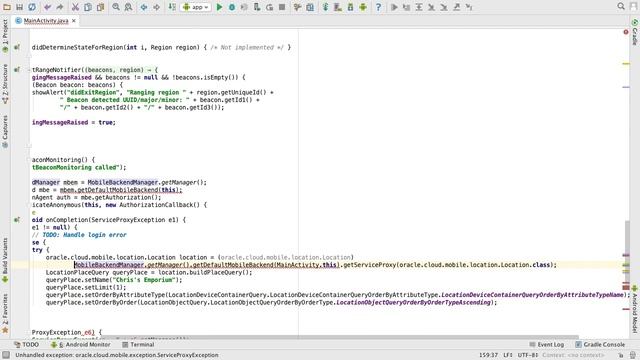Click the unhandled exception status message
Screen dimensions: 640x360
tap(117, 355)
